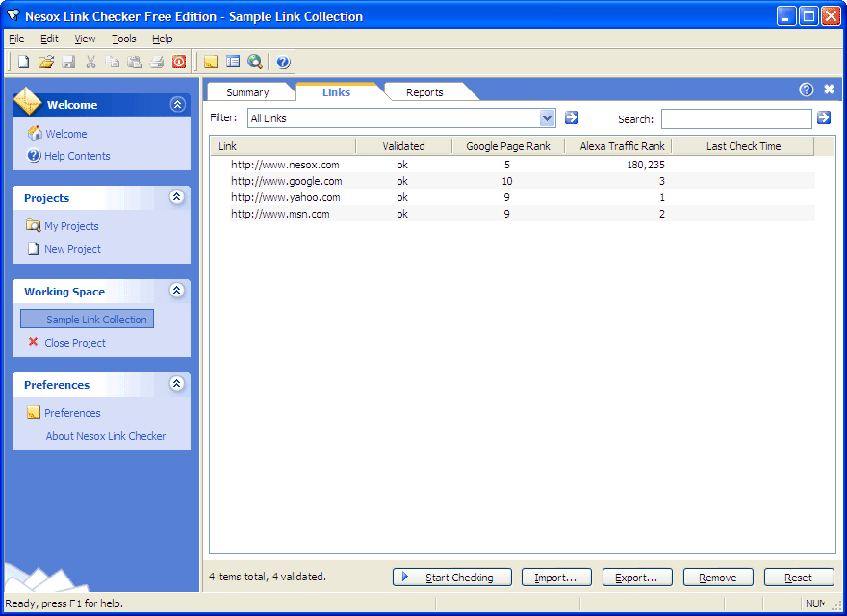Viewport: 847px width, 616px height.
Task: Close the panel with the X icon
Action: (830, 90)
